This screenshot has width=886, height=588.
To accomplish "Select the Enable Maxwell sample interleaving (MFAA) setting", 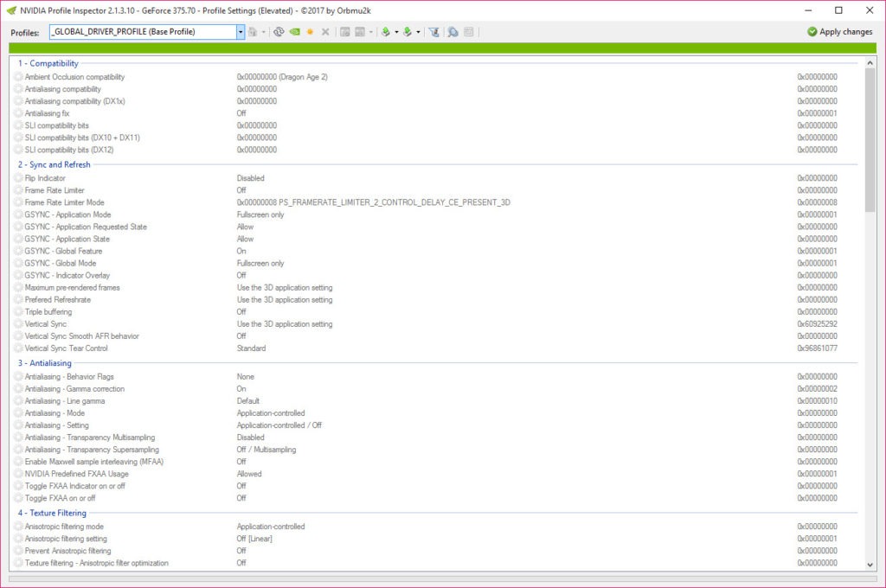I will 94,462.
